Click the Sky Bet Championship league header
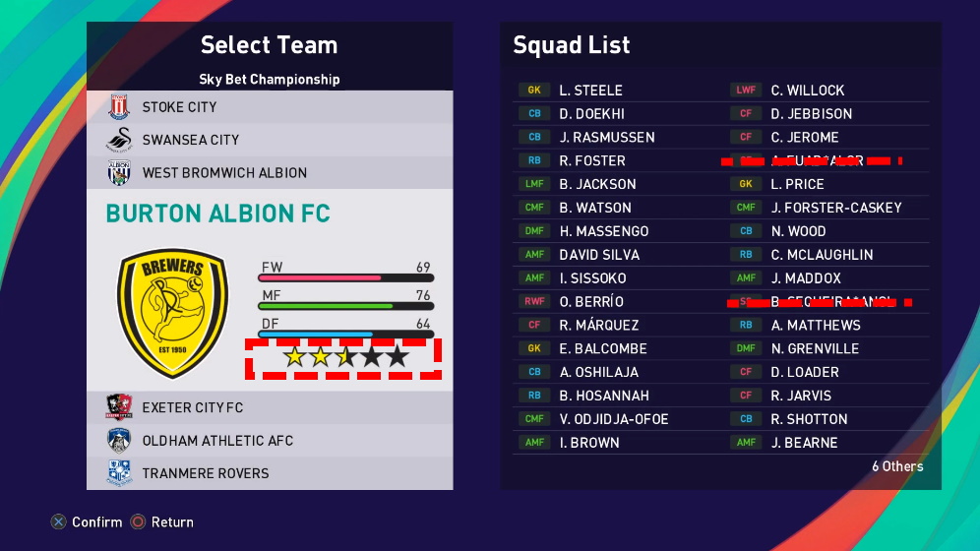Viewport: 980px width, 551px height. tap(270, 79)
